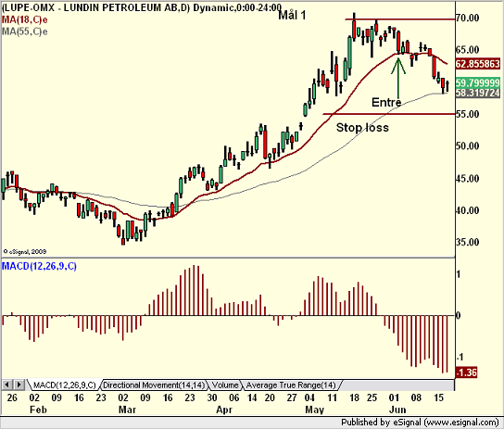Click the 45.00 price axis label
Screen dimensions: 504x429
[x=467, y=178]
